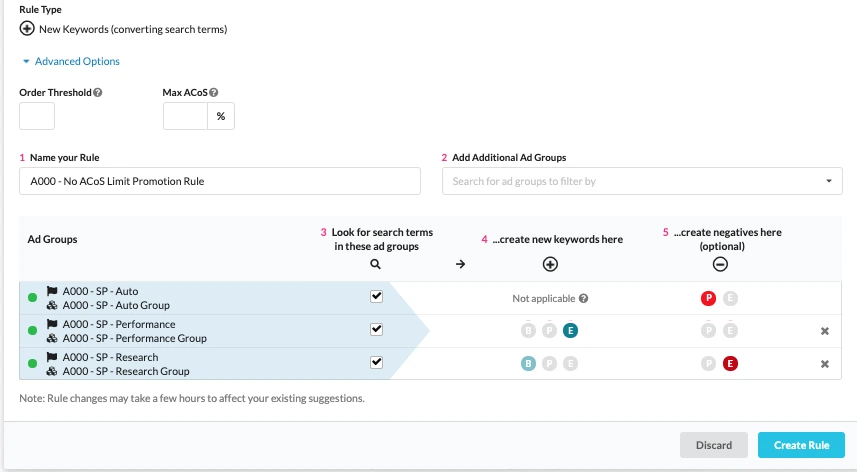Screen dimensions: 857x472
Task: Click the New Keywords plus icon under Rule Type
Action: click(27, 29)
